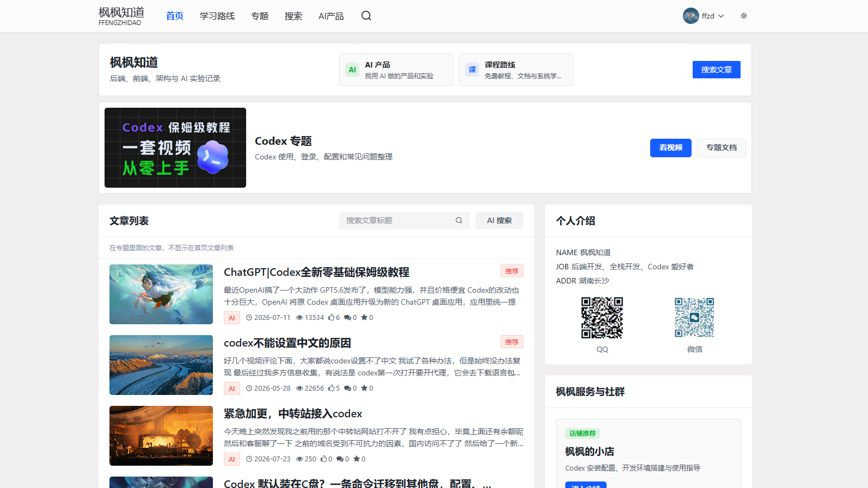This screenshot has height=488, width=868.
Task: Click the 推荐 tag on ChatGPT|Codex article
Action: click(x=512, y=271)
